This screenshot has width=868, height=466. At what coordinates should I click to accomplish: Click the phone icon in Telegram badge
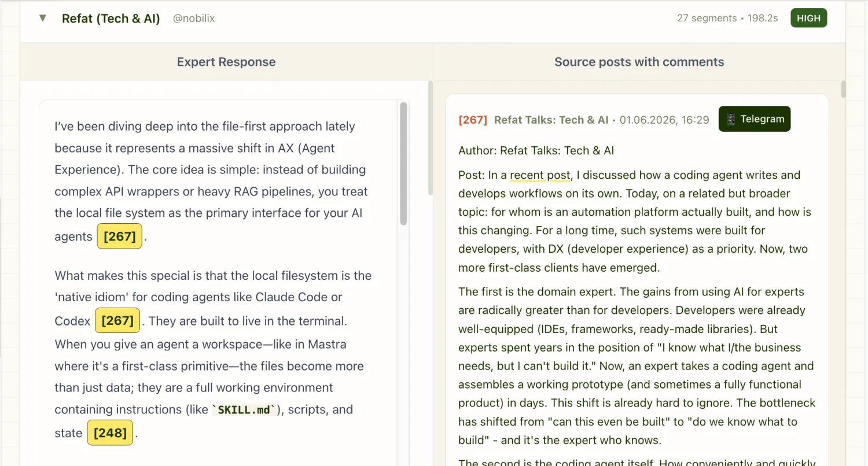click(731, 119)
